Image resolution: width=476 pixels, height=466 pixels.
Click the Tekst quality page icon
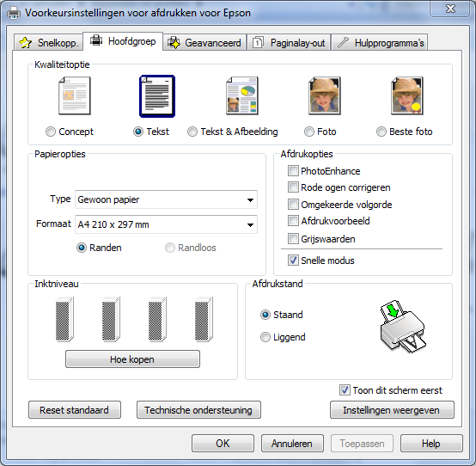[157, 96]
